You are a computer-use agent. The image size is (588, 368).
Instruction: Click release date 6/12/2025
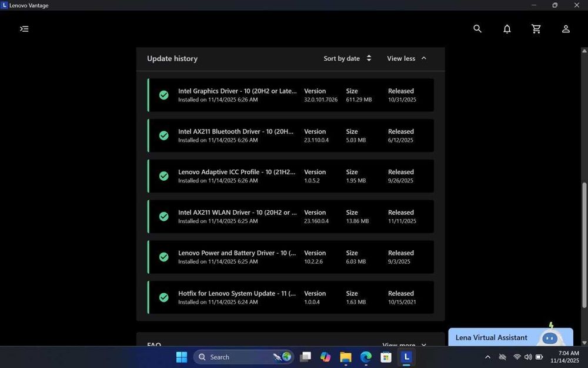point(400,140)
